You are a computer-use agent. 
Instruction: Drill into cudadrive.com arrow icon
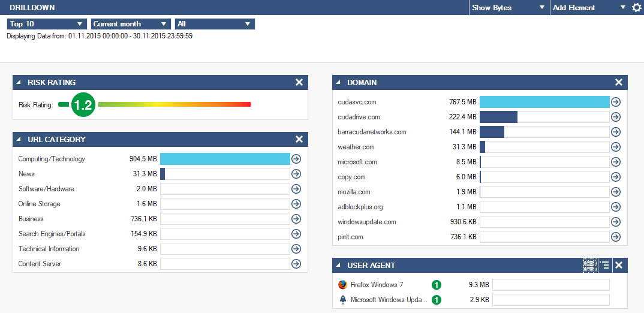coord(615,117)
